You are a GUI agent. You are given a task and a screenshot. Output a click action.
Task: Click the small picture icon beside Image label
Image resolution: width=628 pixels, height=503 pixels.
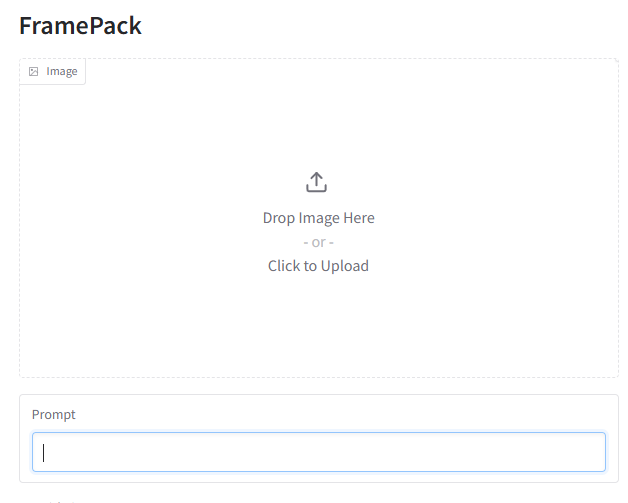click(x=34, y=72)
